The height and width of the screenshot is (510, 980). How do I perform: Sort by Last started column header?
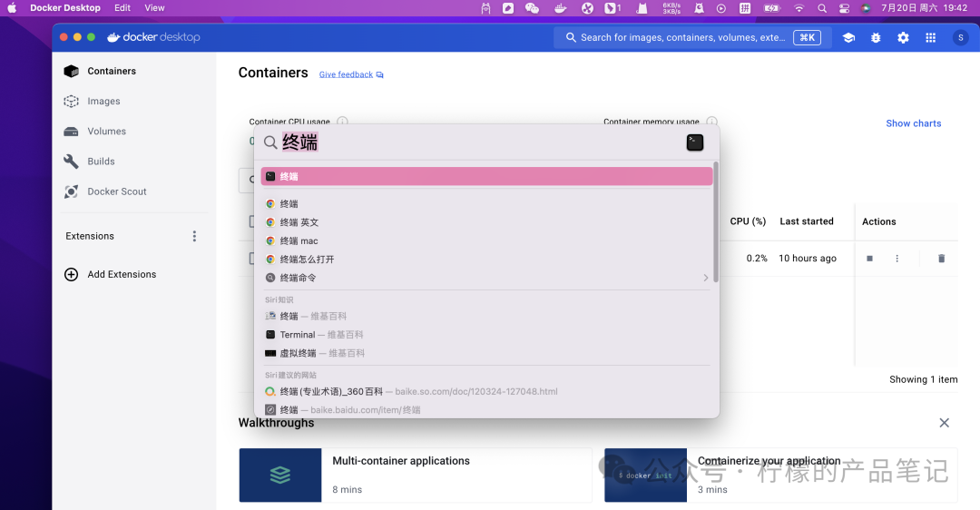click(807, 221)
